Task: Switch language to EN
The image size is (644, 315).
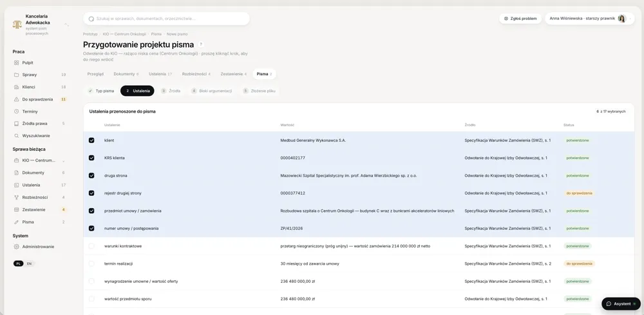Action: click(29, 263)
